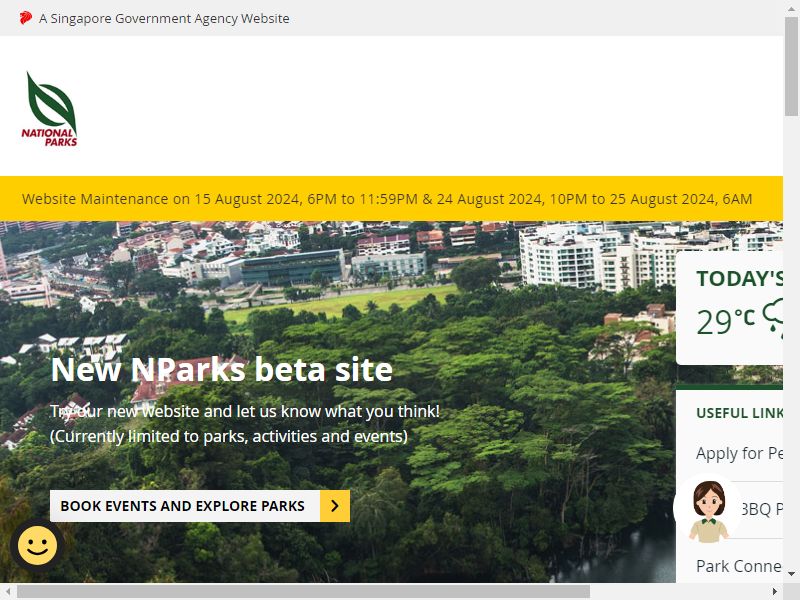
Task: Open the Apply for Permits link
Action: pos(739,453)
